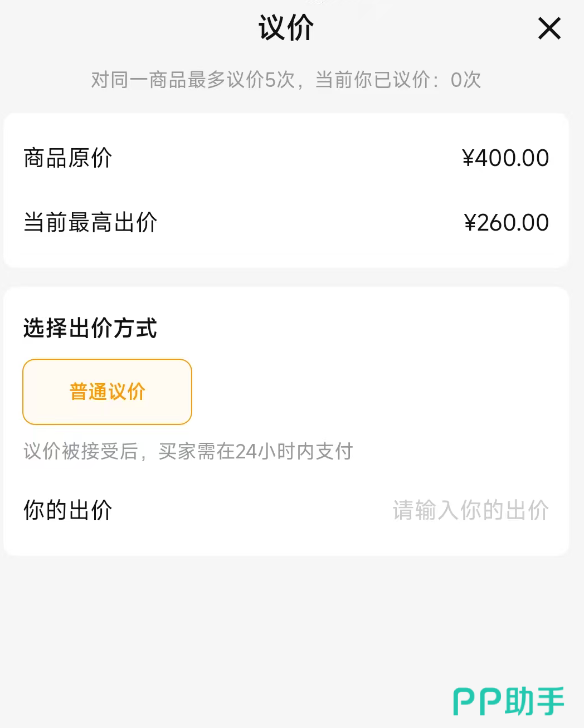
Task: Tap the ¥ symbol before 400.00
Action: 469,158
